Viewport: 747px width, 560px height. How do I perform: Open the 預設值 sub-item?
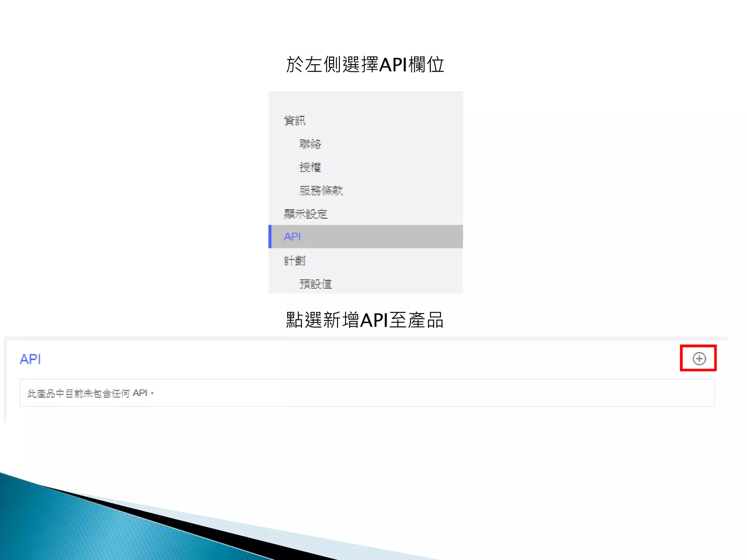coord(316,284)
